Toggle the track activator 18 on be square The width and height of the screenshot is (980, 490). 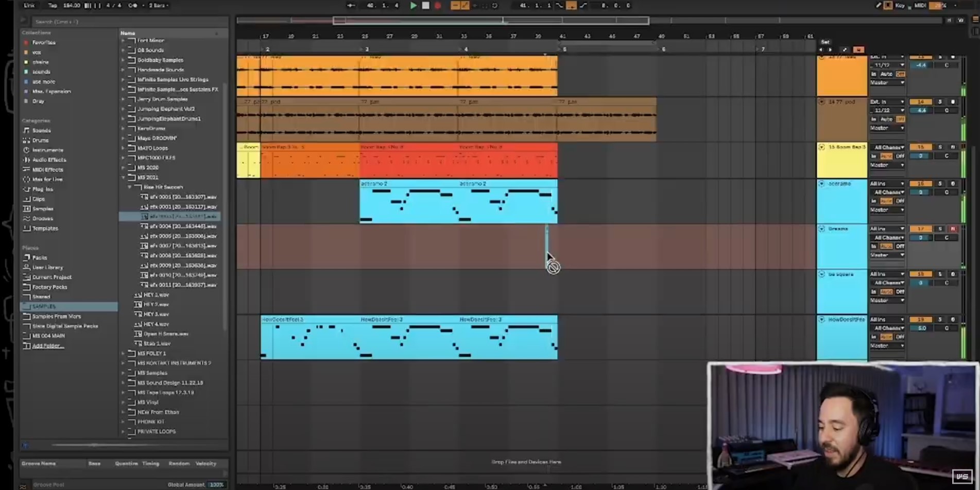tap(921, 274)
